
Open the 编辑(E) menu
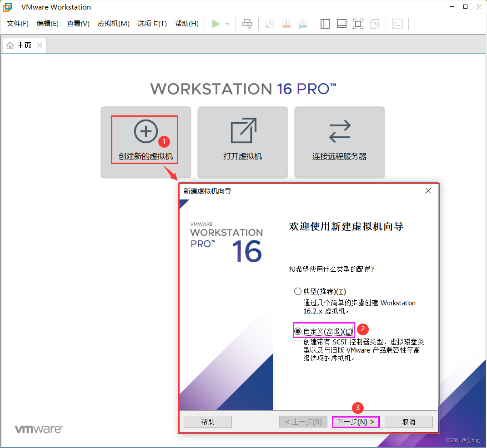pos(48,24)
